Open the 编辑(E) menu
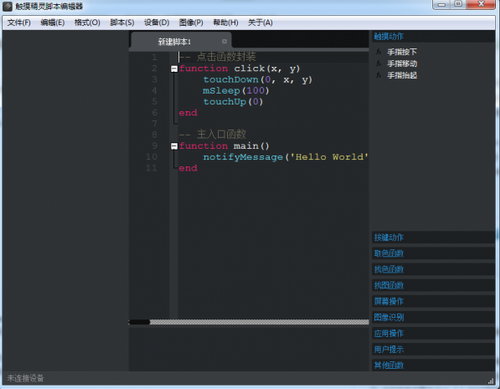This screenshot has height=389, width=500. [52, 23]
